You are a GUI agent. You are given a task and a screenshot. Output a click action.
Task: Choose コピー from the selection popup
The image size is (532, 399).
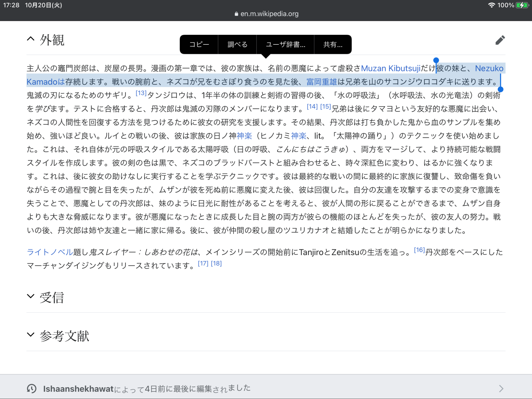(199, 44)
